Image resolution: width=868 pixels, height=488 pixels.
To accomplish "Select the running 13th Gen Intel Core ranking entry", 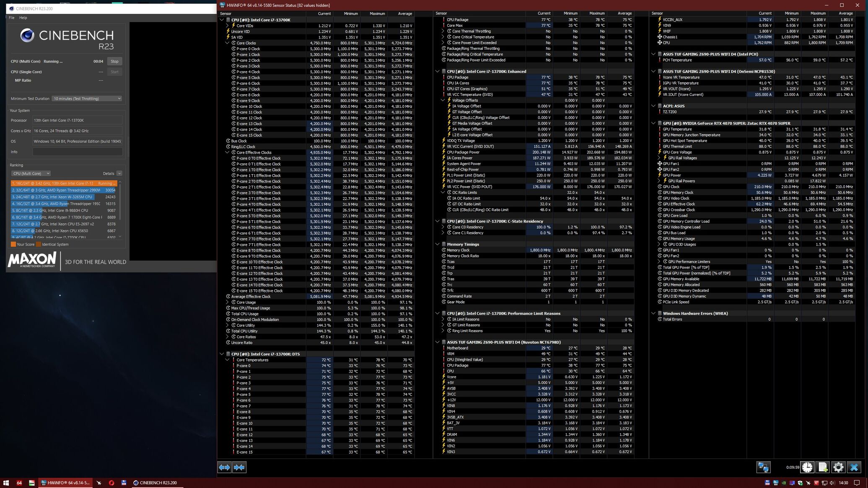I will (64, 183).
